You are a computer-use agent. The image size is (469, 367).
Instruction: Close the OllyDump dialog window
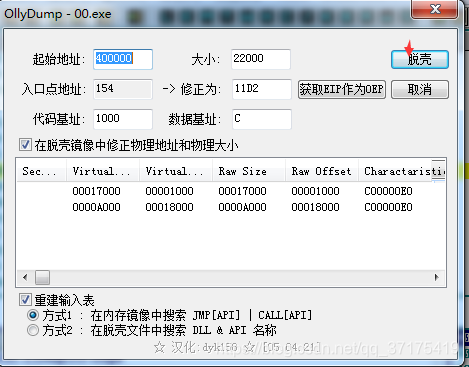click(x=435, y=9)
